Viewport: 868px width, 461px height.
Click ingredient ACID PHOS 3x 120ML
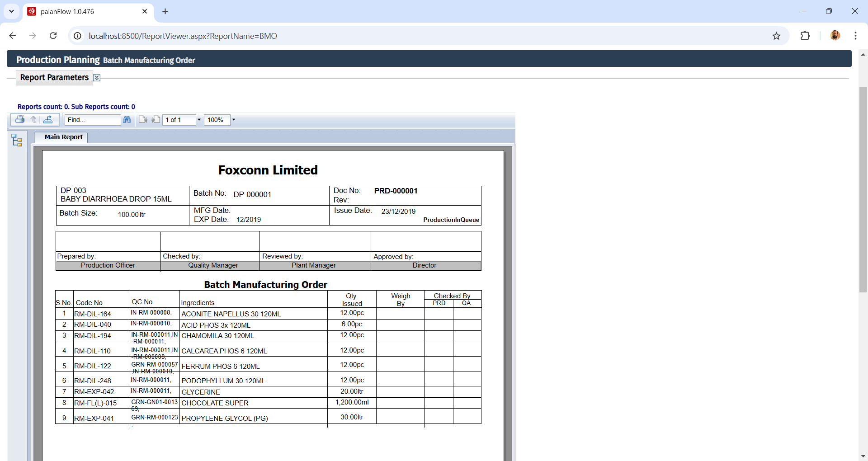coord(216,325)
